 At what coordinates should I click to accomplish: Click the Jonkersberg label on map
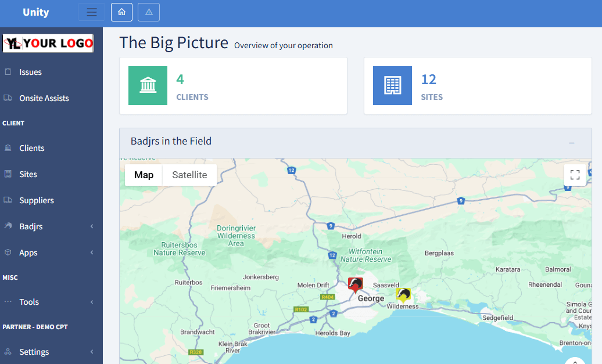point(261,277)
